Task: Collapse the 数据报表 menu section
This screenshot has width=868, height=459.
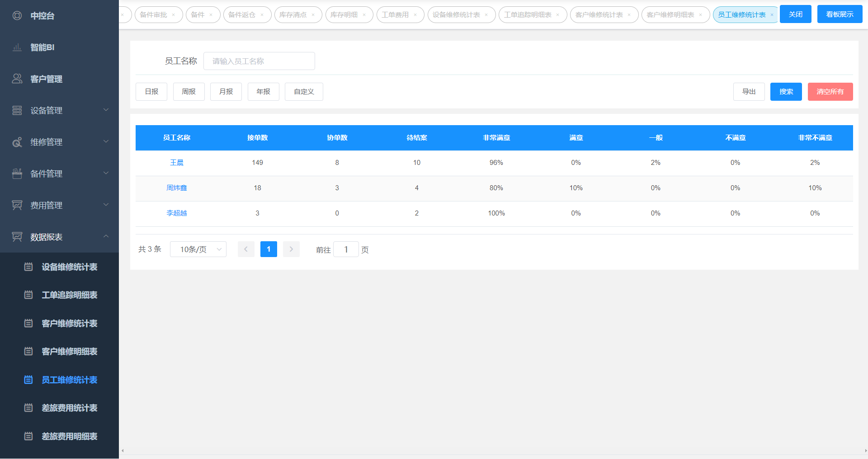Action: tap(106, 236)
